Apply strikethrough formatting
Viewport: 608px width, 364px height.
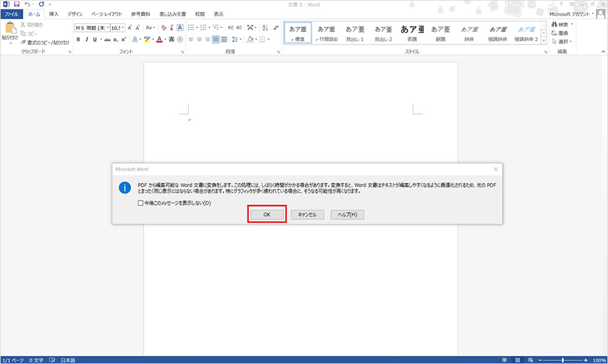107,39
